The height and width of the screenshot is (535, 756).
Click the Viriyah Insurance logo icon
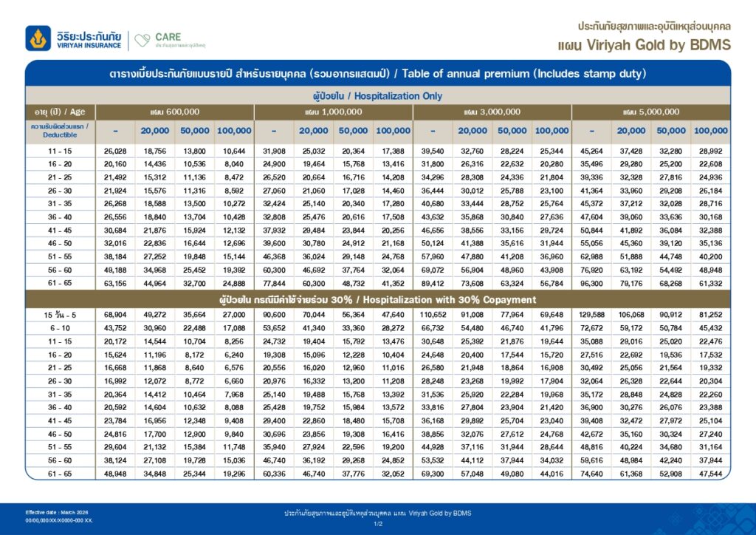tap(38, 38)
